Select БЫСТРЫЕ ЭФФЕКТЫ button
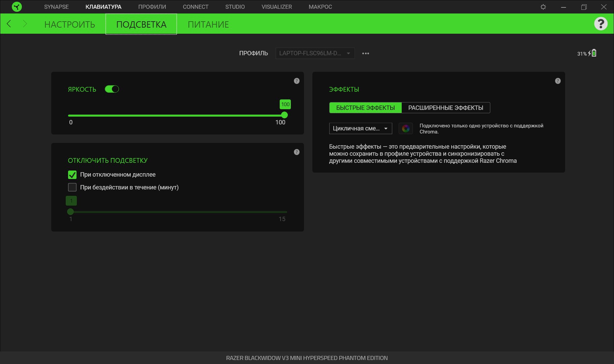 tap(365, 108)
